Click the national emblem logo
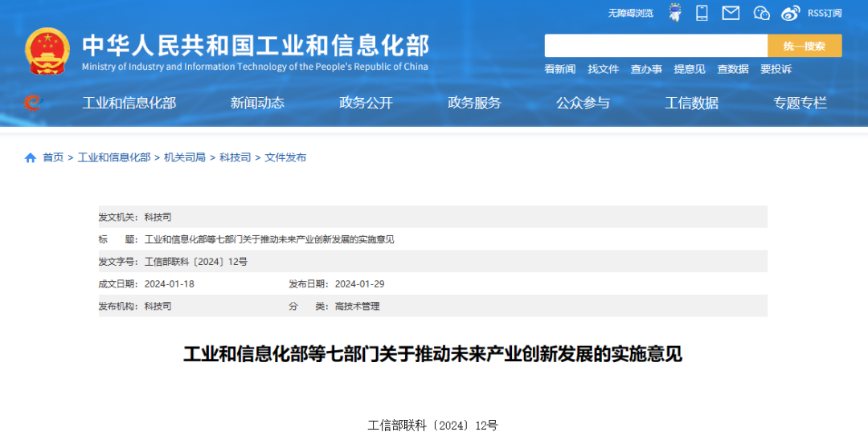Viewport: 868px width, 440px height. click(x=47, y=51)
